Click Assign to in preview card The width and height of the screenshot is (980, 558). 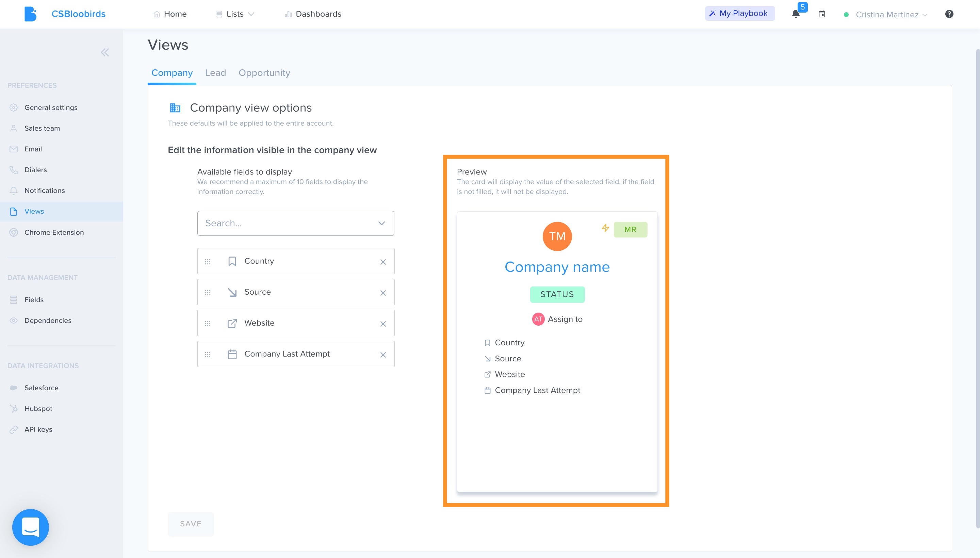coord(565,319)
